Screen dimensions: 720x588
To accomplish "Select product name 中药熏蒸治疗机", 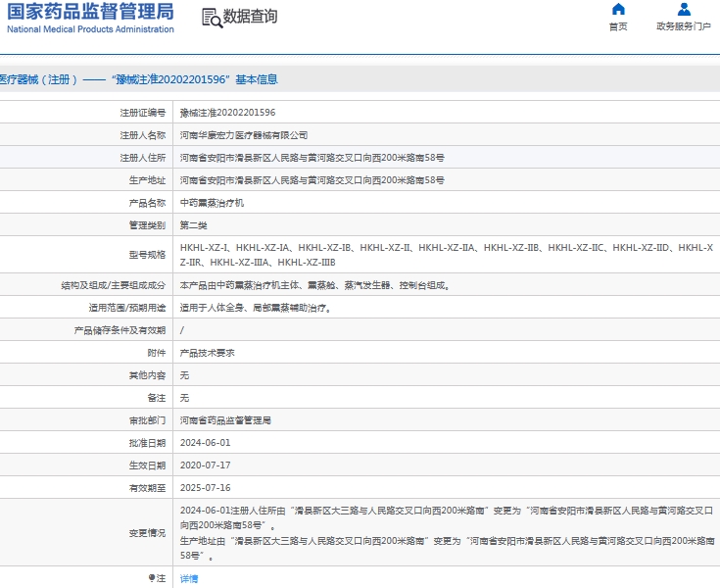I will (212, 203).
